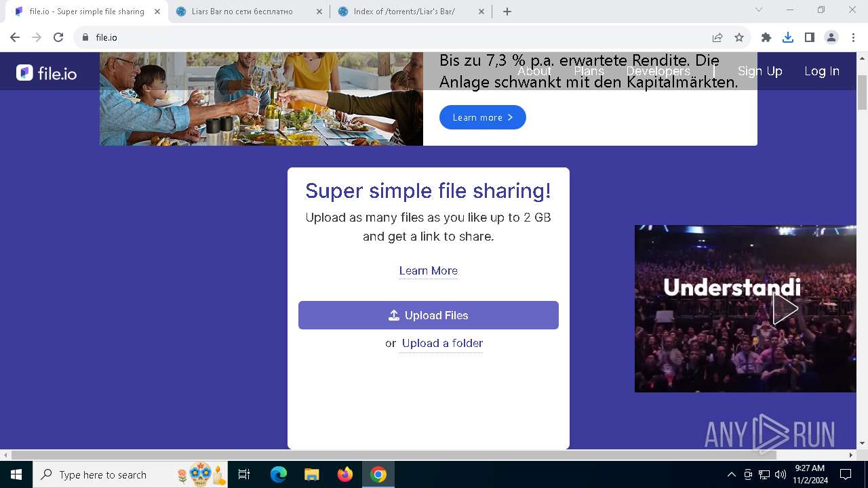Open Task View on the taskbar
Viewport: 868px width, 488px height.
(x=245, y=474)
